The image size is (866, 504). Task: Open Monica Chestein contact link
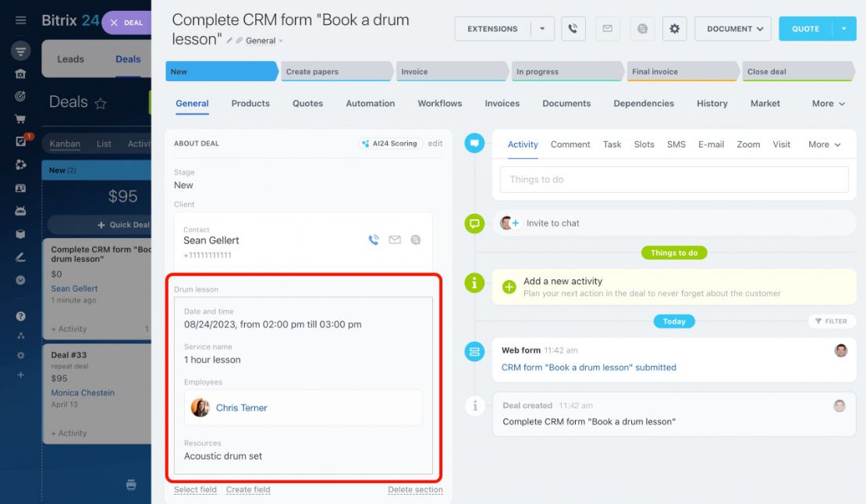83,392
